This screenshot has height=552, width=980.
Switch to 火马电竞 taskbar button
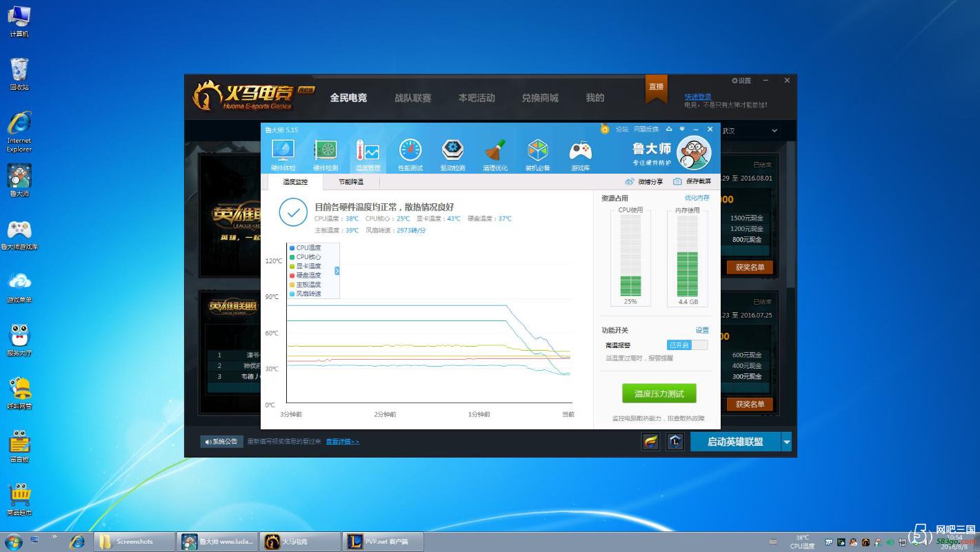(x=300, y=542)
